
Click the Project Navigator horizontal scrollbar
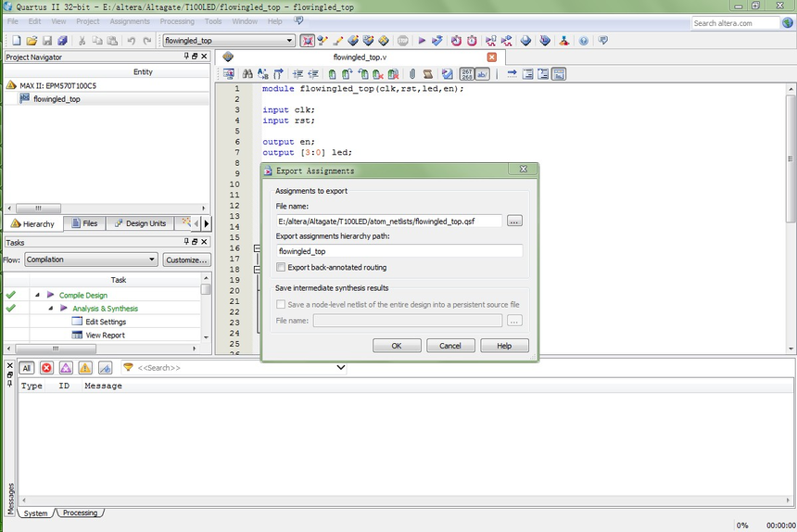pyautogui.click(x=38, y=209)
